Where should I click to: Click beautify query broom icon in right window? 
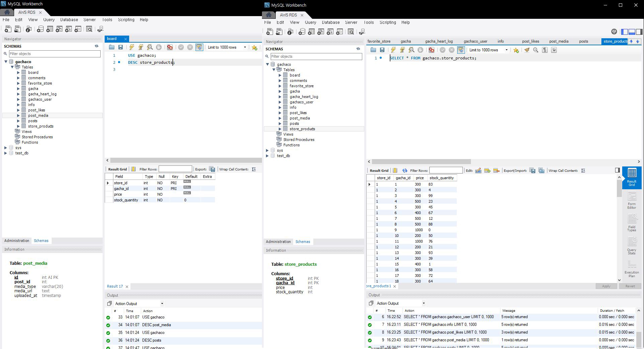click(x=527, y=50)
